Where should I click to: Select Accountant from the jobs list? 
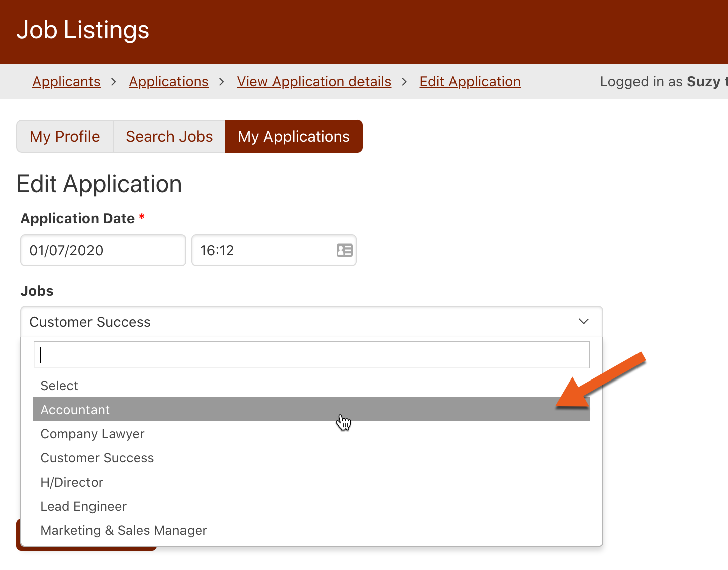point(75,410)
